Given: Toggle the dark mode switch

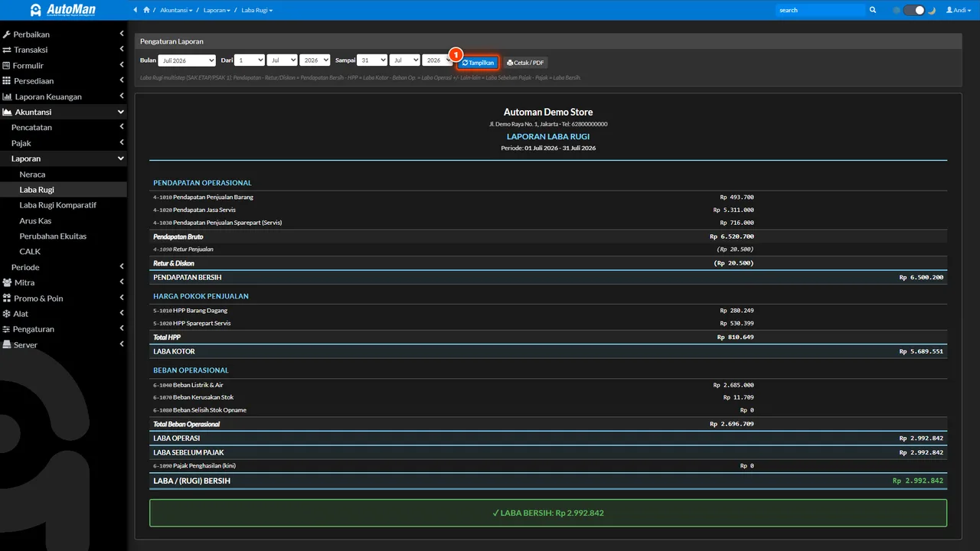Looking at the screenshot, I should point(914,10).
